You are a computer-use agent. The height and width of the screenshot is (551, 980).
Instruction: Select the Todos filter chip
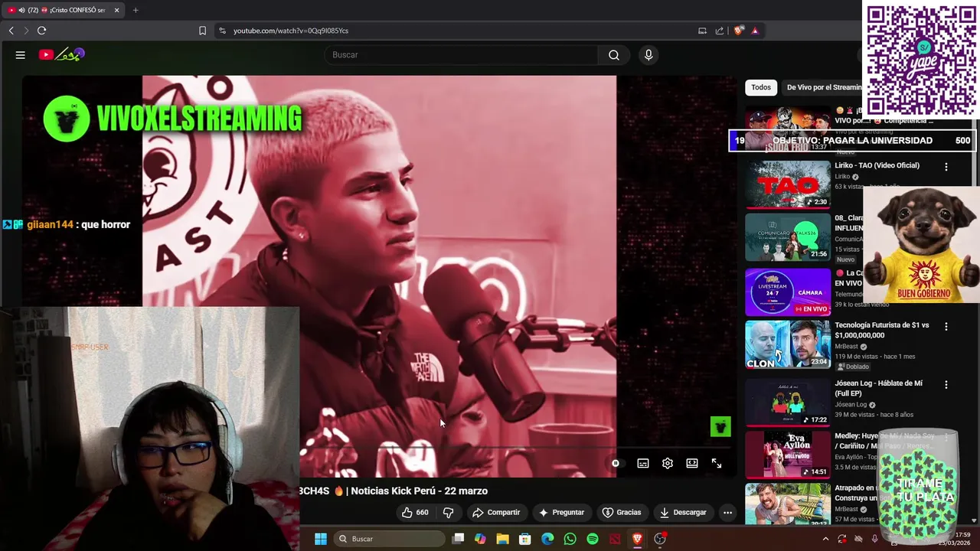coord(761,87)
